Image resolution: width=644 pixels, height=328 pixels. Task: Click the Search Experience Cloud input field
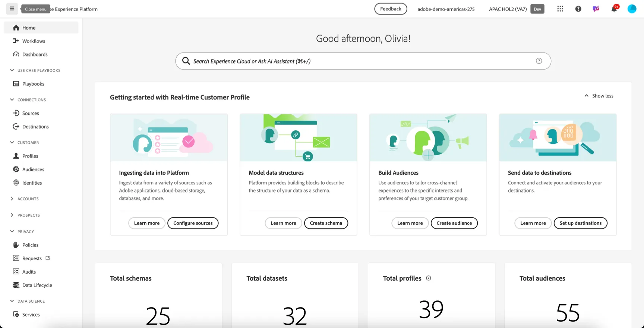(x=363, y=61)
